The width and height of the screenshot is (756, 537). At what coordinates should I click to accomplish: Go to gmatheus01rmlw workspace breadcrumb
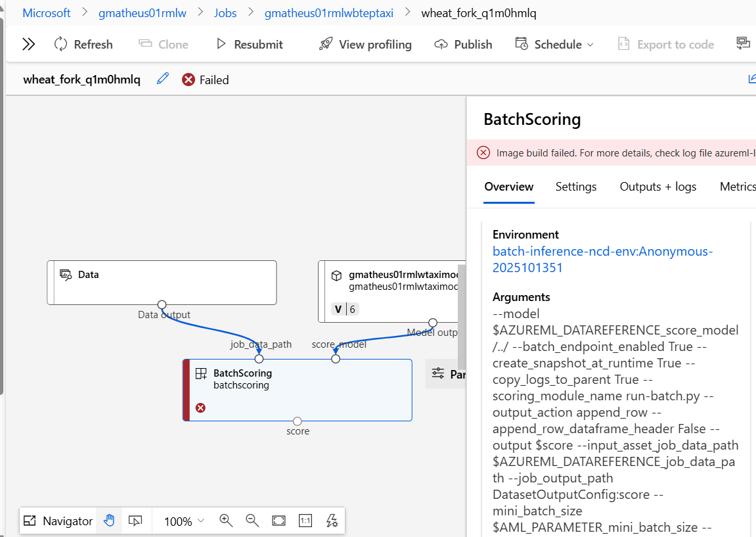[x=143, y=13]
